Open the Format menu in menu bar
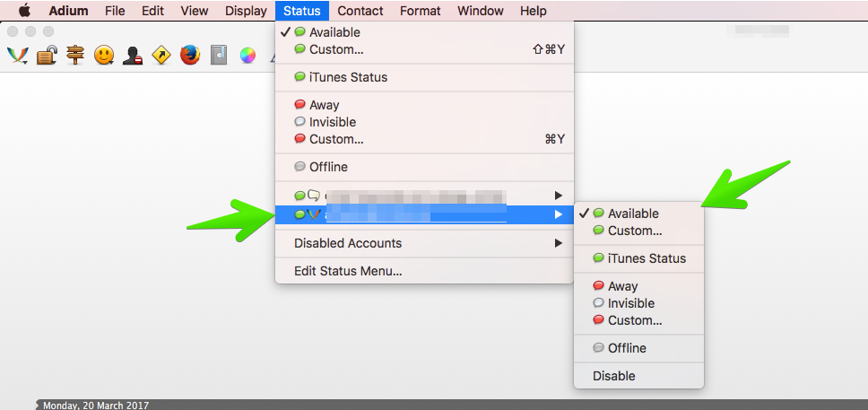The image size is (868, 410). (x=421, y=11)
